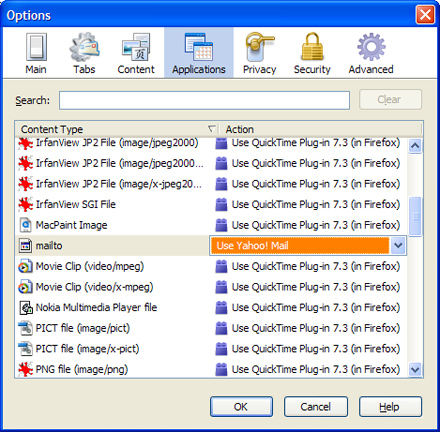Select the Privacy pane icon
This screenshot has width=440, height=432.
pyautogui.click(x=259, y=47)
